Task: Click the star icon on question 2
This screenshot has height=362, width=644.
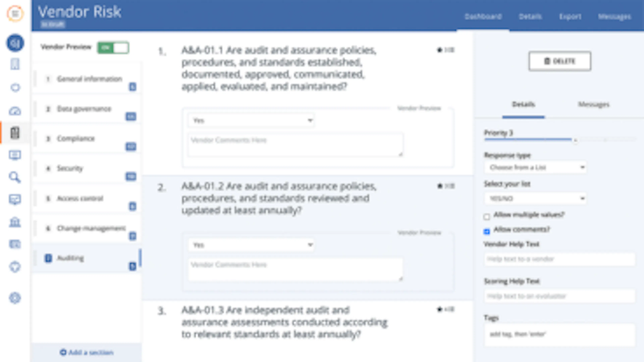Action: [440, 186]
